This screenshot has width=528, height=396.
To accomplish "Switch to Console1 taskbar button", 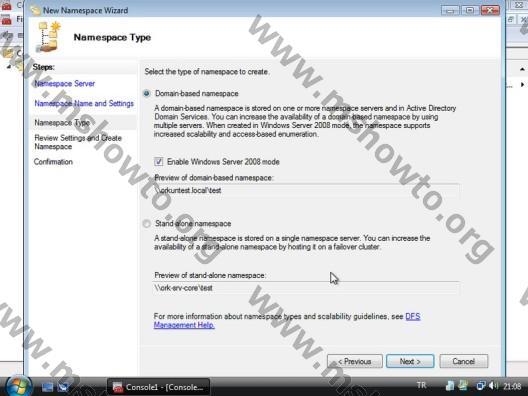I will click(x=158, y=387).
